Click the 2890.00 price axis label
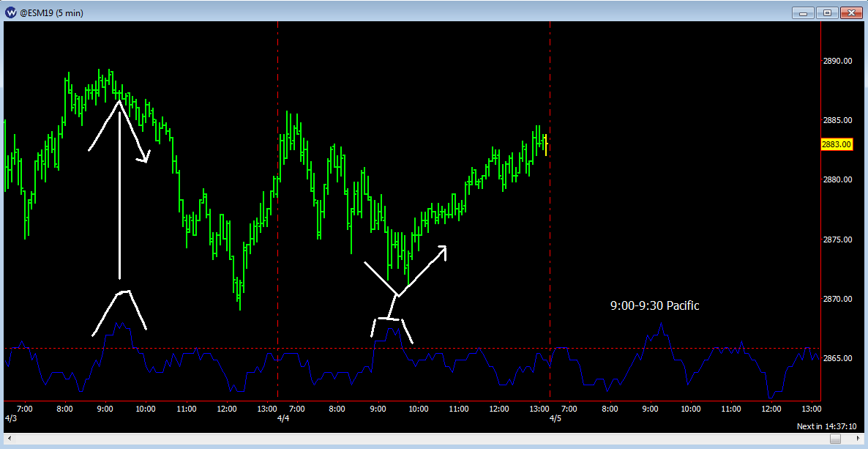The image size is (868, 449). click(837, 60)
